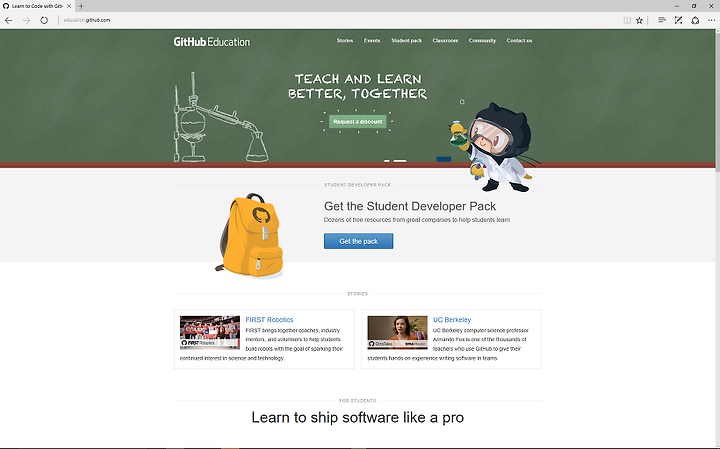Click the Octocat scientist mascot image
This screenshot has width=720, height=449.
pos(495,147)
